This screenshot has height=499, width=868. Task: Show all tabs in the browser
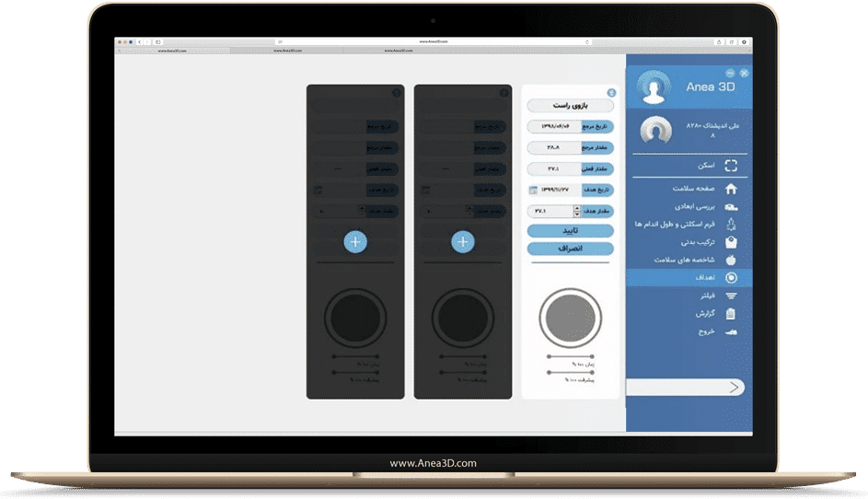[731, 42]
